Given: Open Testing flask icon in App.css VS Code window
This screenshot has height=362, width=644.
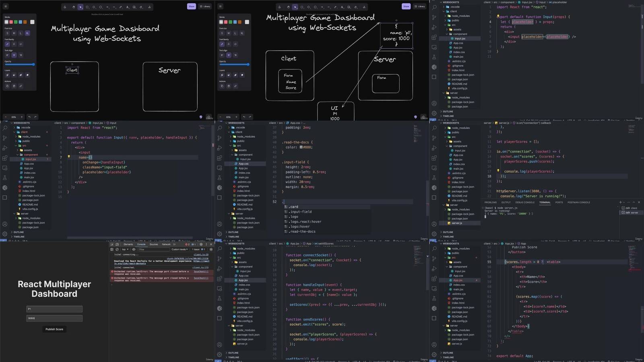Looking at the screenshot, I should [x=219, y=178].
